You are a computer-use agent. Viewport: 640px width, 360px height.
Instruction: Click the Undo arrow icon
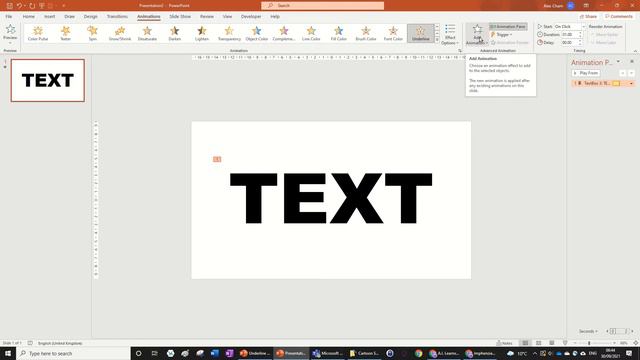point(19,6)
